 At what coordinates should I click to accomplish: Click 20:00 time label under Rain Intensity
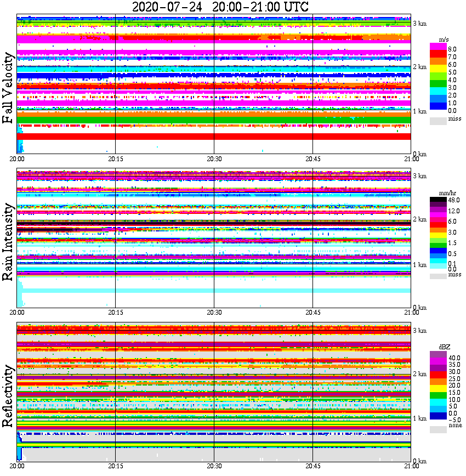click(x=17, y=312)
